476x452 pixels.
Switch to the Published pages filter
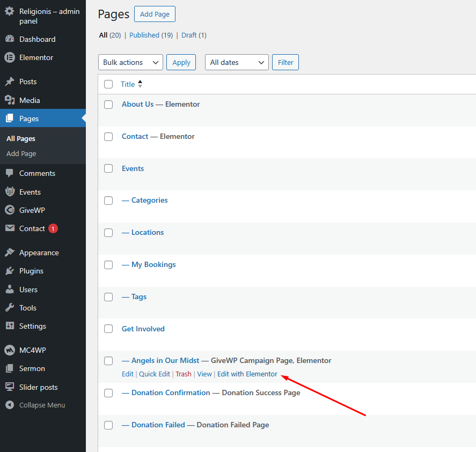click(x=144, y=35)
